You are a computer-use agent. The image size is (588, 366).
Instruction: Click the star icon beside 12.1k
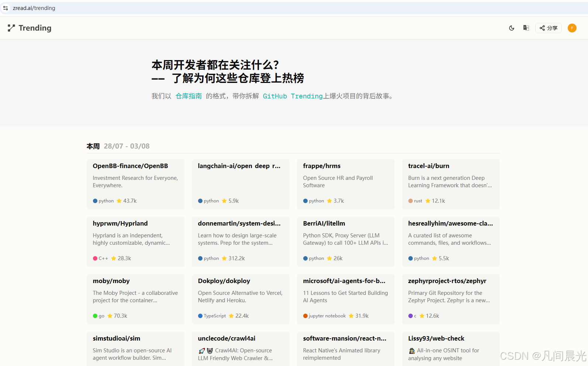tap(428, 201)
